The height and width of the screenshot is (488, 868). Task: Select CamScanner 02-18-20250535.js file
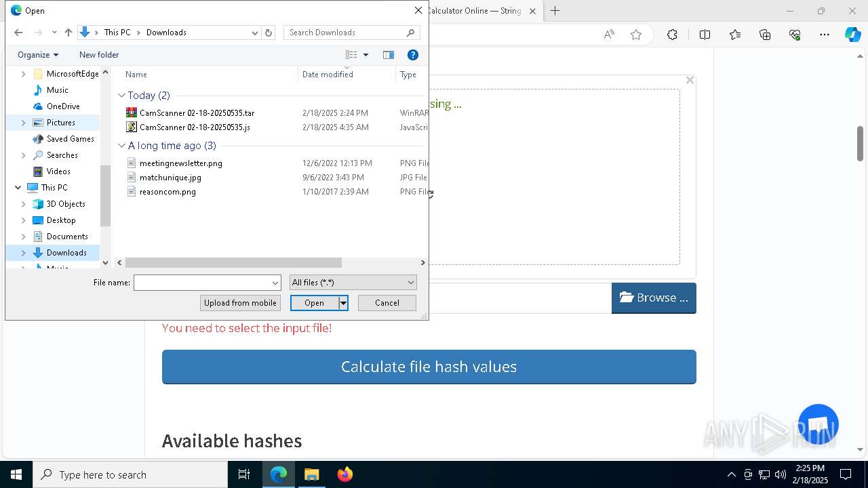coord(195,127)
